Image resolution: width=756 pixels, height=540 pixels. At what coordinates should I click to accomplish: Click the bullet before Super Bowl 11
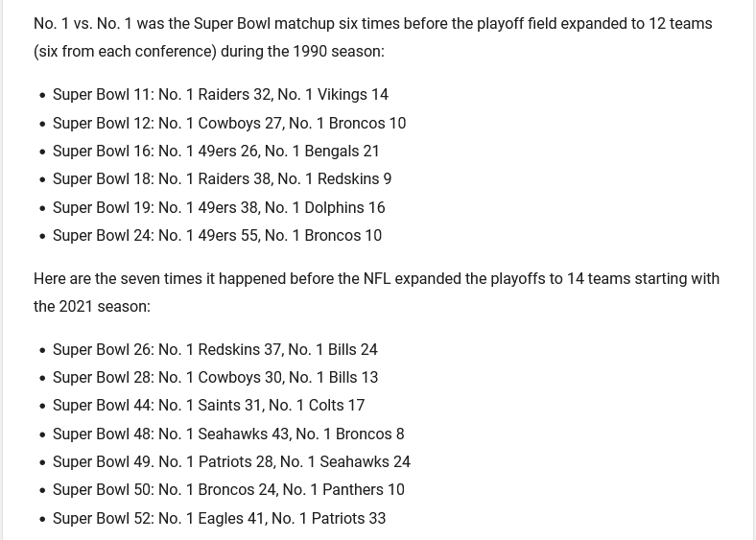click(42, 96)
